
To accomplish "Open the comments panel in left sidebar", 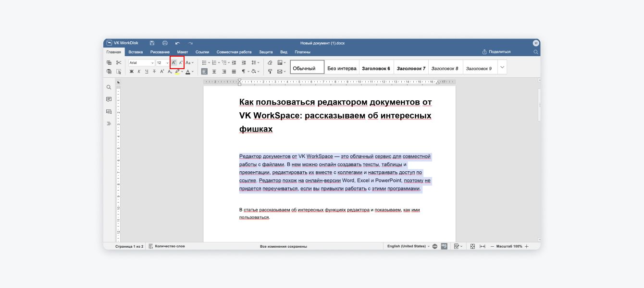I will (109, 99).
